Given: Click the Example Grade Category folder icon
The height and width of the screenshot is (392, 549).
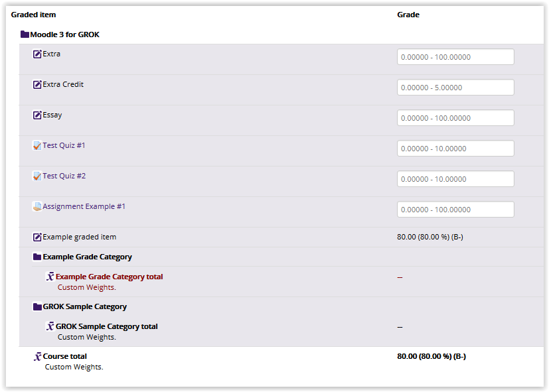Looking at the screenshot, I should pos(37,257).
